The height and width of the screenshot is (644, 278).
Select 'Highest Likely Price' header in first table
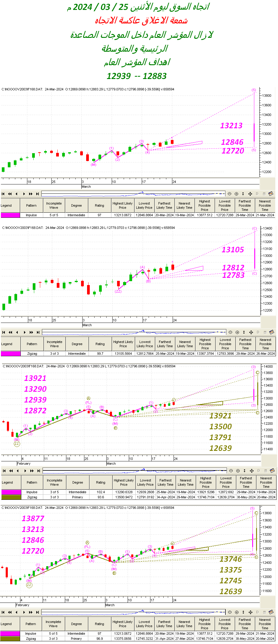pos(122,205)
